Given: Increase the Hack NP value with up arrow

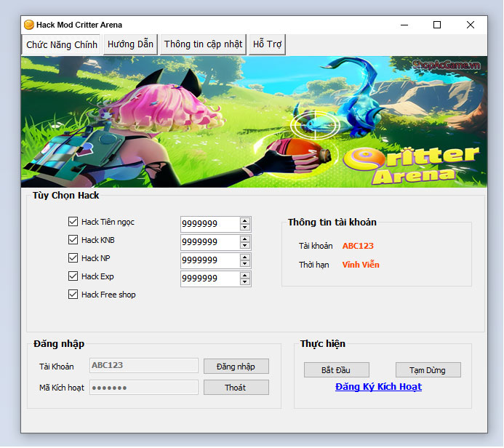Looking at the screenshot, I should click(245, 257).
